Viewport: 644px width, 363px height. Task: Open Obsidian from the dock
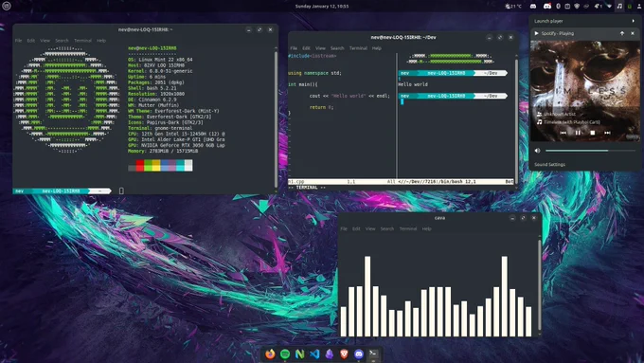coord(329,354)
